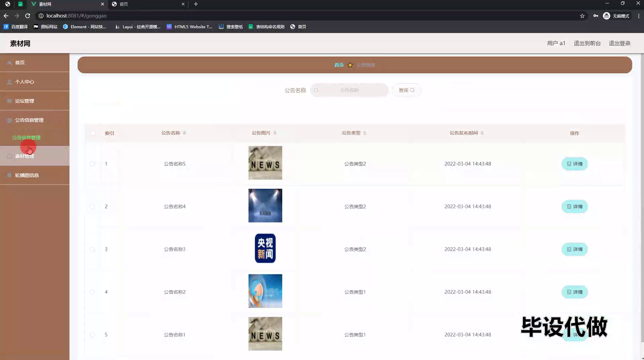The width and height of the screenshot is (644, 360).
Task: Open Element bookmark
Action: (x=85, y=27)
